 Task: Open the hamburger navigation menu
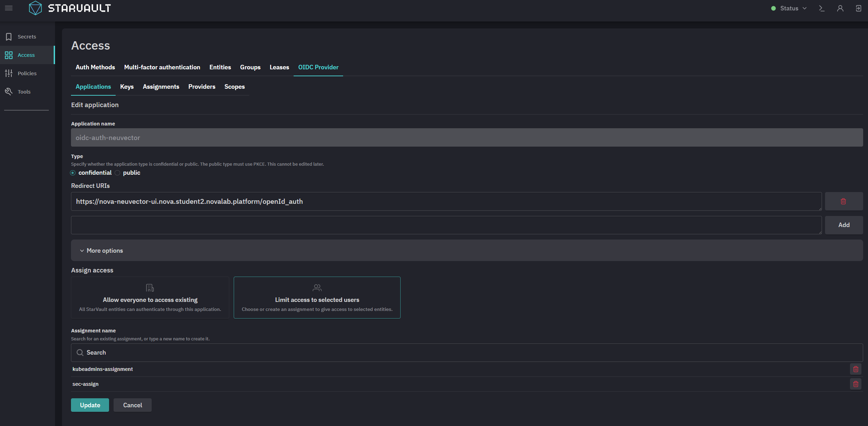(x=9, y=8)
